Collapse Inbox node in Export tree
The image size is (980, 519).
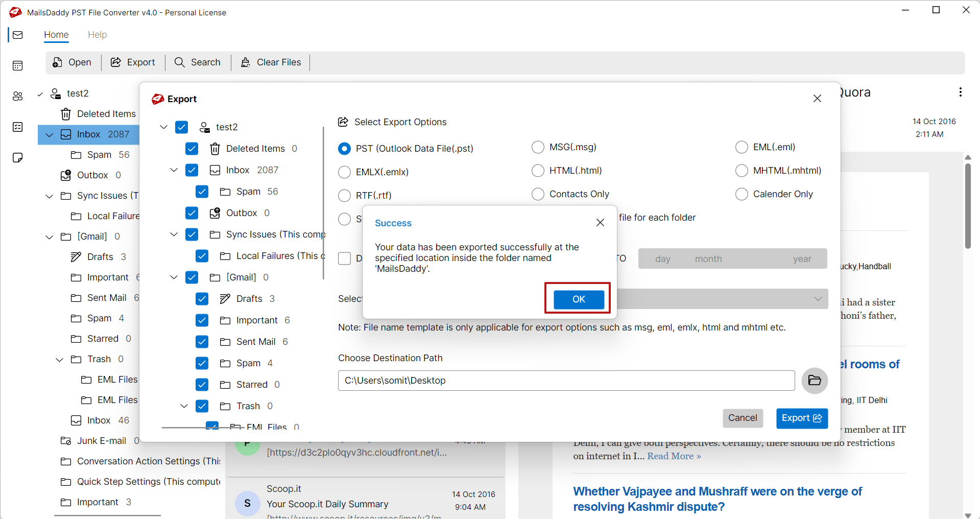tap(174, 170)
